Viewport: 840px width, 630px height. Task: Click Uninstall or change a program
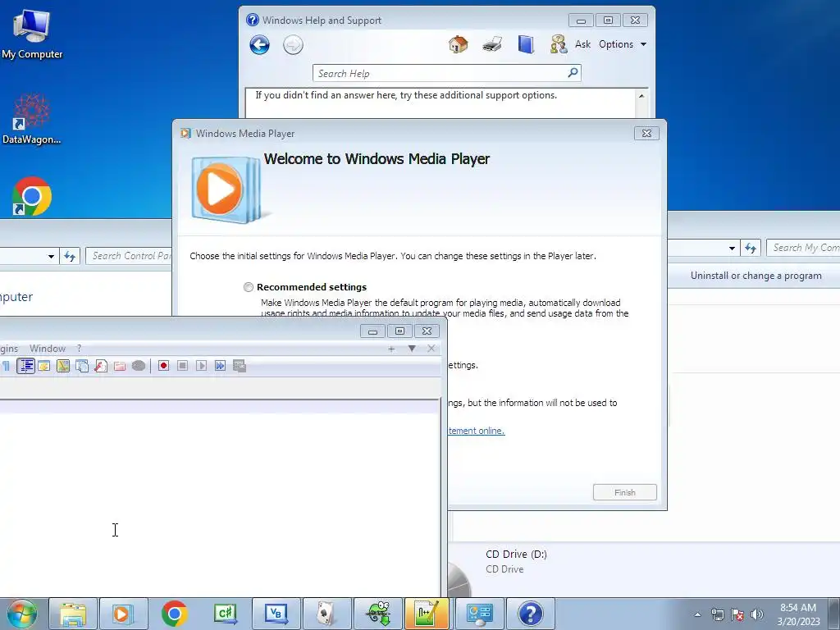[756, 276]
